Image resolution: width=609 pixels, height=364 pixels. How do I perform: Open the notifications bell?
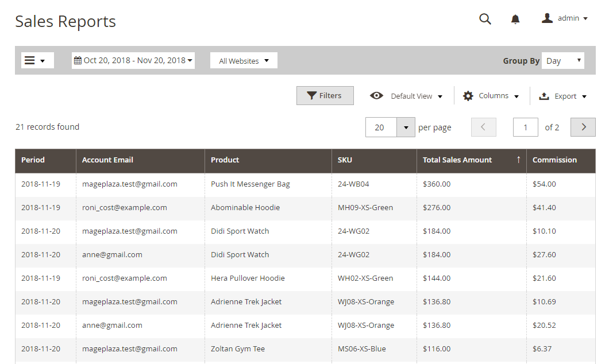(515, 20)
